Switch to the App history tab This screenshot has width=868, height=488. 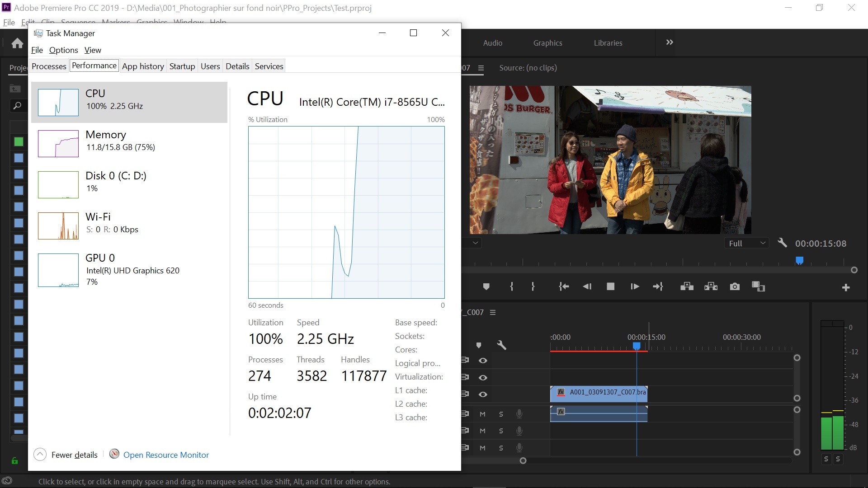coord(143,66)
